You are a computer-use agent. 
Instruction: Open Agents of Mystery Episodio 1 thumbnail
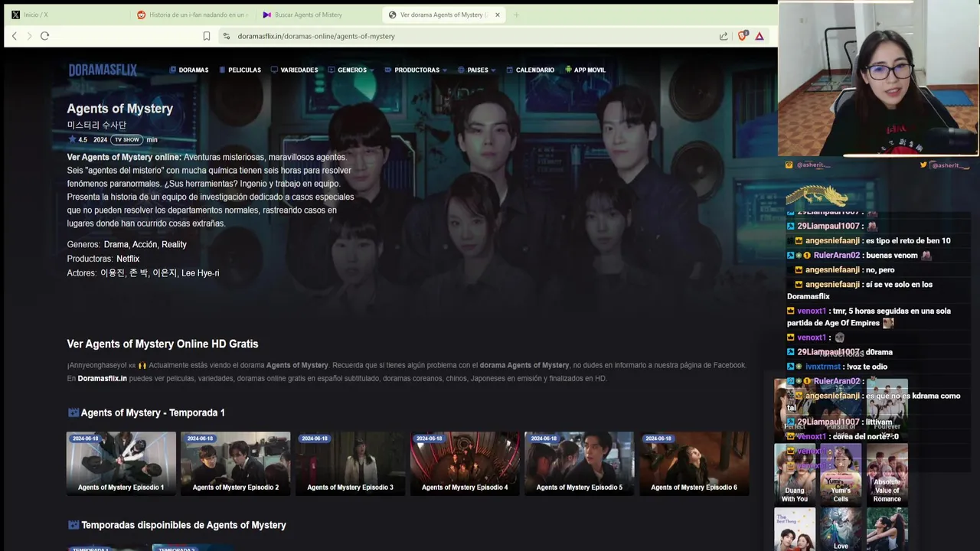click(121, 463)
